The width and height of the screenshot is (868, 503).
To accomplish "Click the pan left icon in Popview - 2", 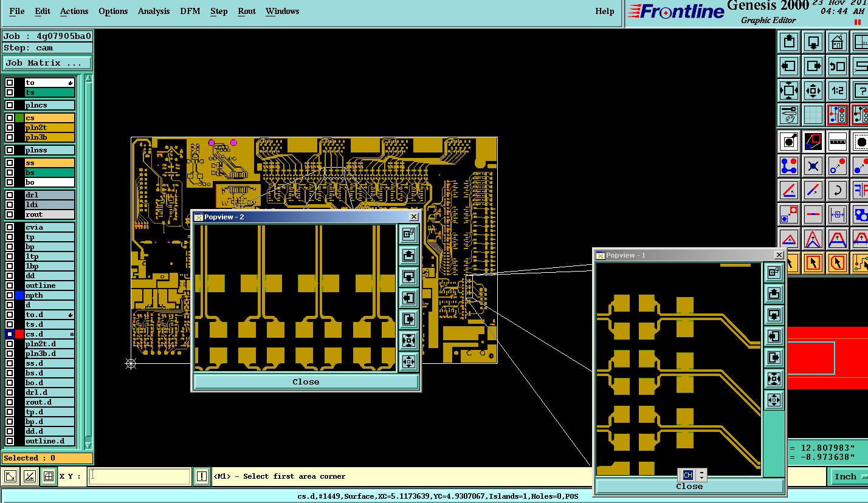I will (408, 298).
